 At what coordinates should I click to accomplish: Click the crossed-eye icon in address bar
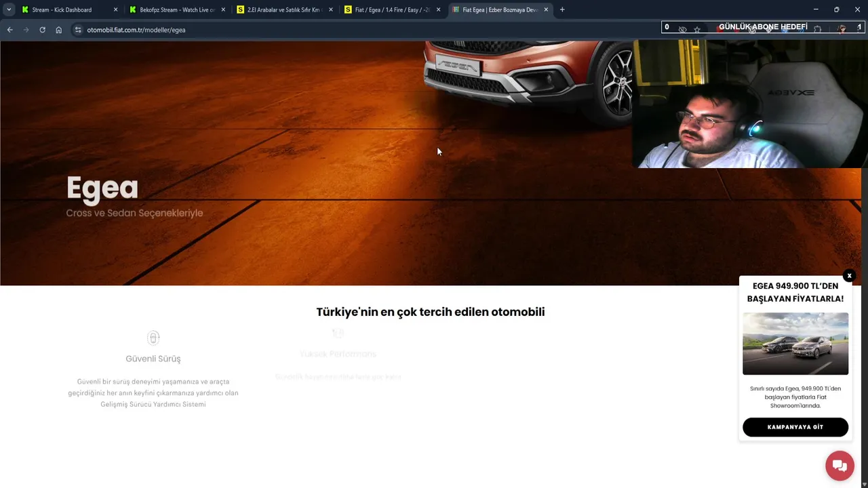(682, 30)
